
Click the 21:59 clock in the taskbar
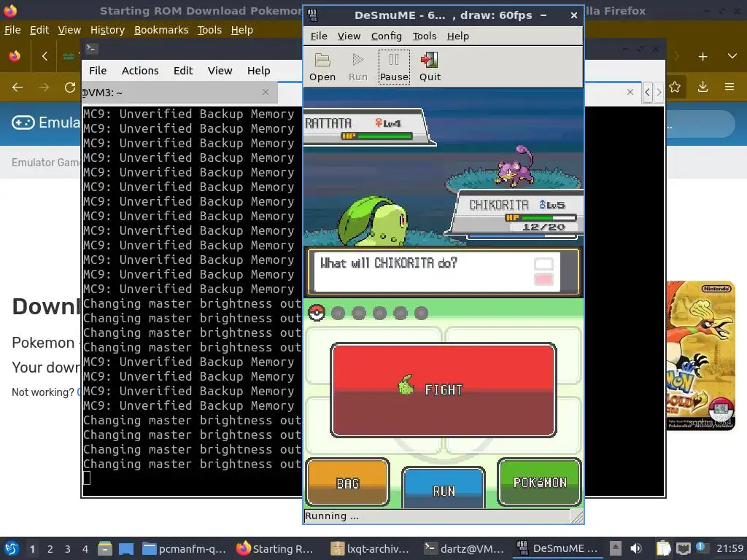[729, 549]
